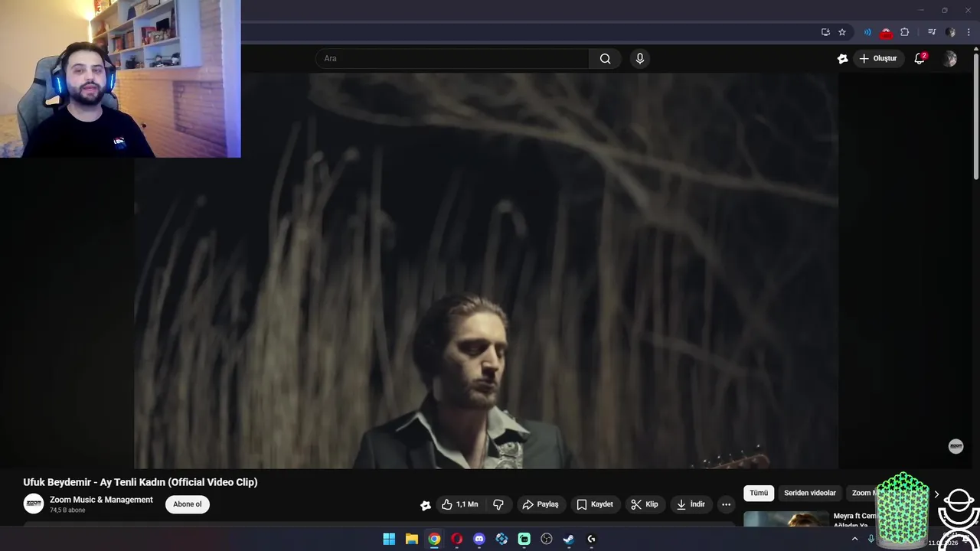Open Streamlabs from the taskbar
Screen dimensions: 980x551
[x=524, y=539]
